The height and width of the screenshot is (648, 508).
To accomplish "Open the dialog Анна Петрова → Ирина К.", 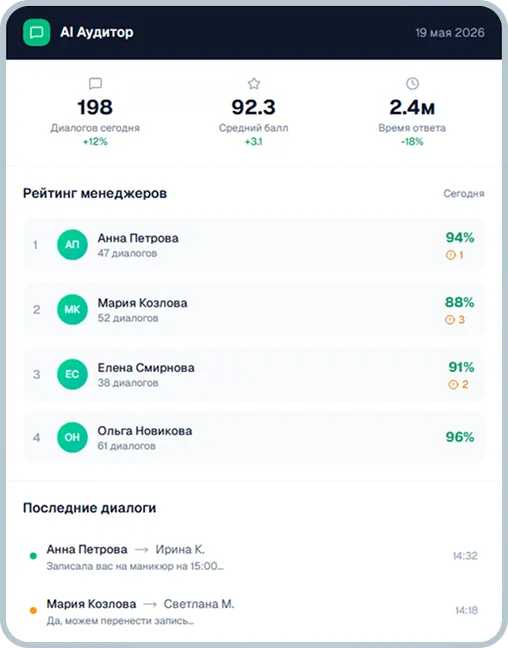I will pyautogui.click(x=254, y=556).
